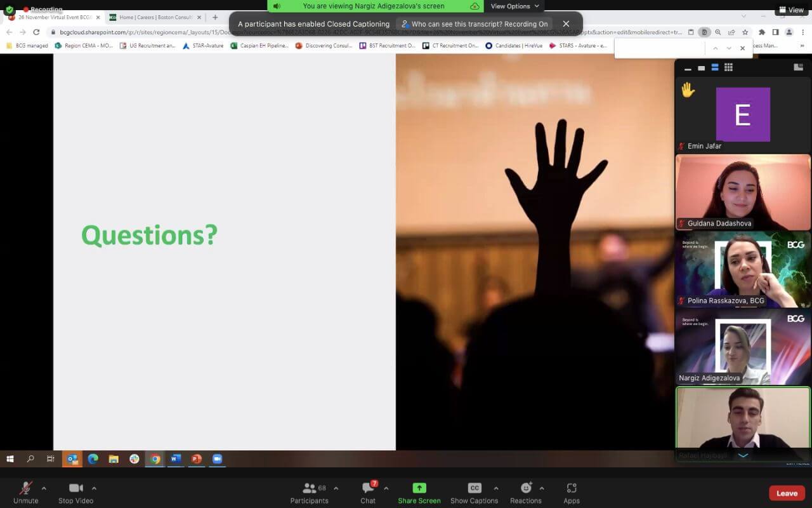This screenshot has width=812, height=508.
Task: Dismiss the Closed Captioning notification
Action: click(x=566, y=24)
